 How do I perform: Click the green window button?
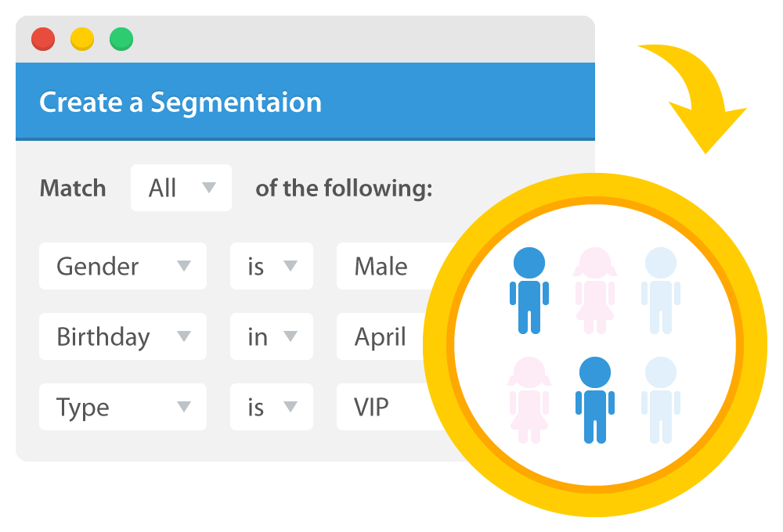[x=121, y=39]
